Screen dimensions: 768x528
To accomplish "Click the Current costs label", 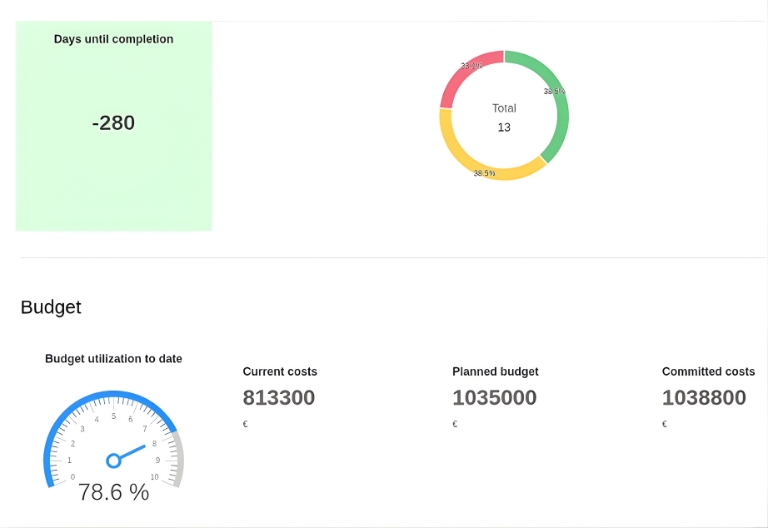I will 280,371.
